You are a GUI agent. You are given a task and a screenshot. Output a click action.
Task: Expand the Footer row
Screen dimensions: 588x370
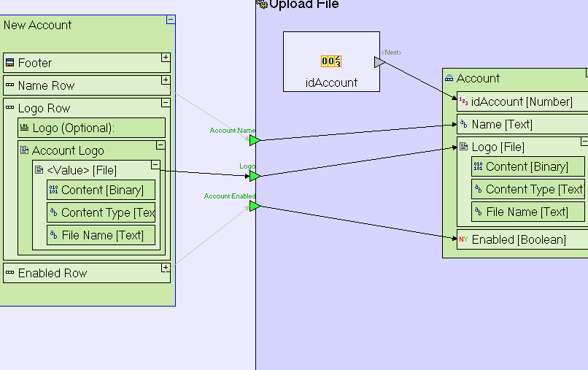(166, 58)
